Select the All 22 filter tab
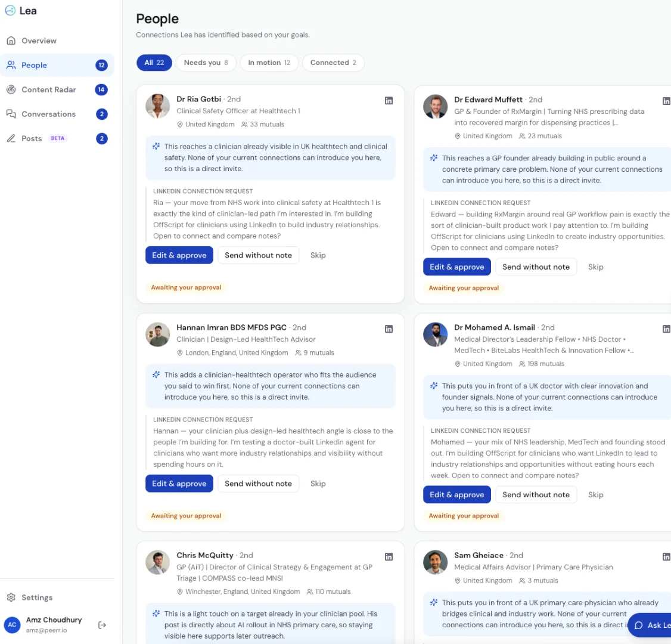 tap(154, 63)
